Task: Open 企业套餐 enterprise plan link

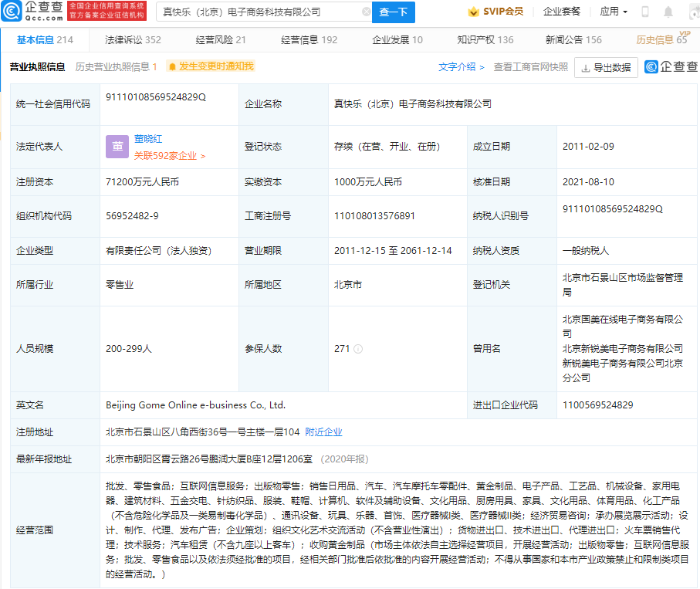Action: [562, 12]
